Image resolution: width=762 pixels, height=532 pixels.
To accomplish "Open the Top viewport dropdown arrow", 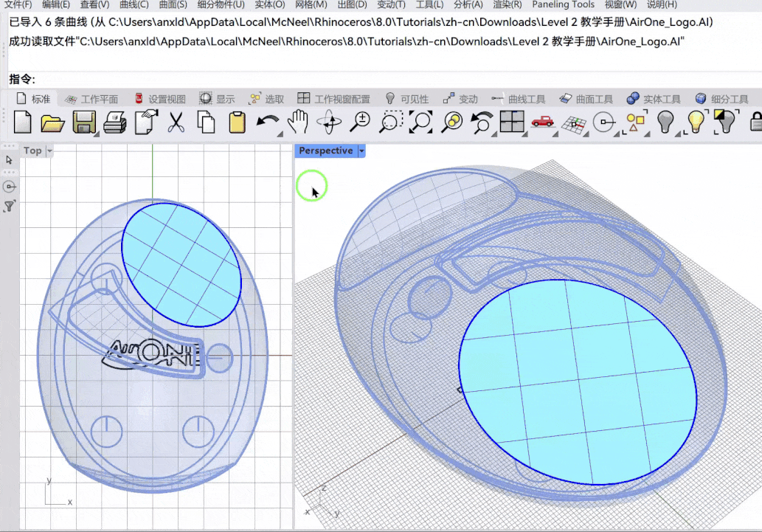I will 49,151.
